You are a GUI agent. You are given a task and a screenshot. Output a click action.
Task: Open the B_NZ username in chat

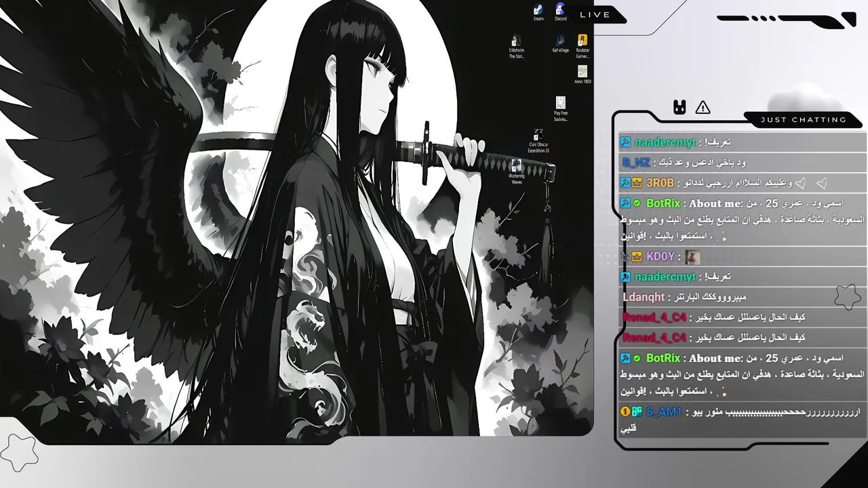coord(636,163)
